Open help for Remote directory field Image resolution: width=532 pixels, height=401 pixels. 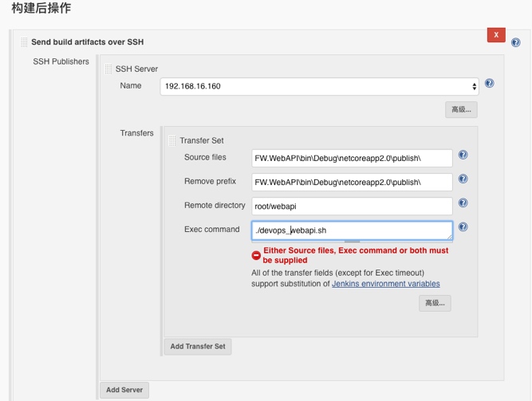[463, 203]
